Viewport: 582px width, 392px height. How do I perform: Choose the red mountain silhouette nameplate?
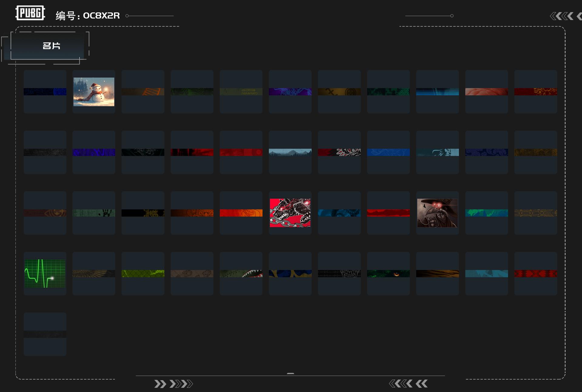coord(388,213)
